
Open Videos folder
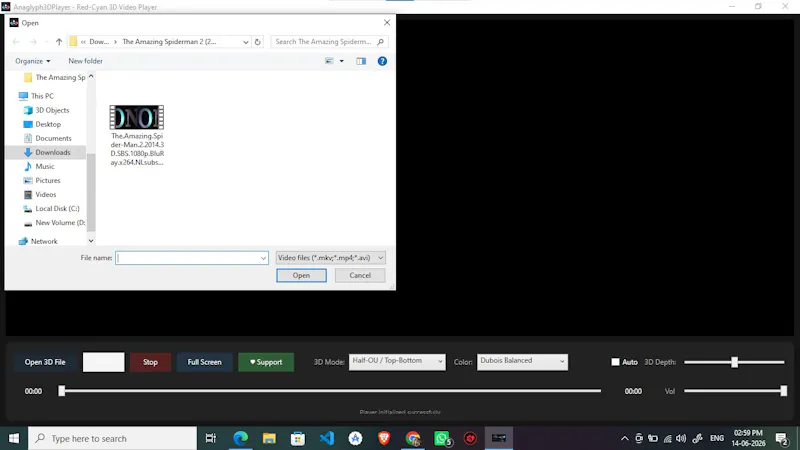(x=40, y=194)
